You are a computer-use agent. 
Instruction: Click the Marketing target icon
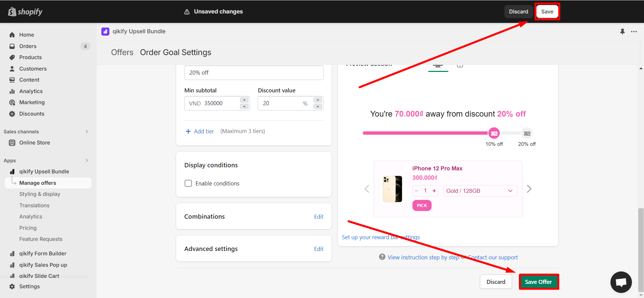(x=12, y=102)
